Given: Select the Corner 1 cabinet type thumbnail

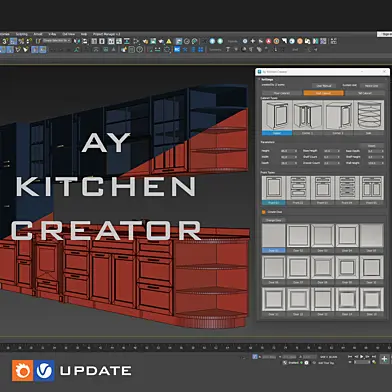Looking at the screenshot, I should (307, 118).
